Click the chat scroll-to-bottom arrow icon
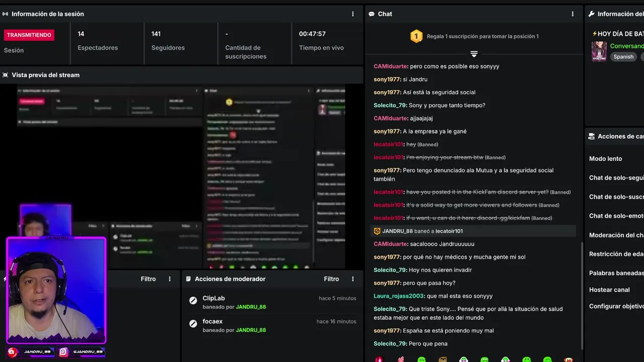Screen dimensions: 644x362 (474, 54)
